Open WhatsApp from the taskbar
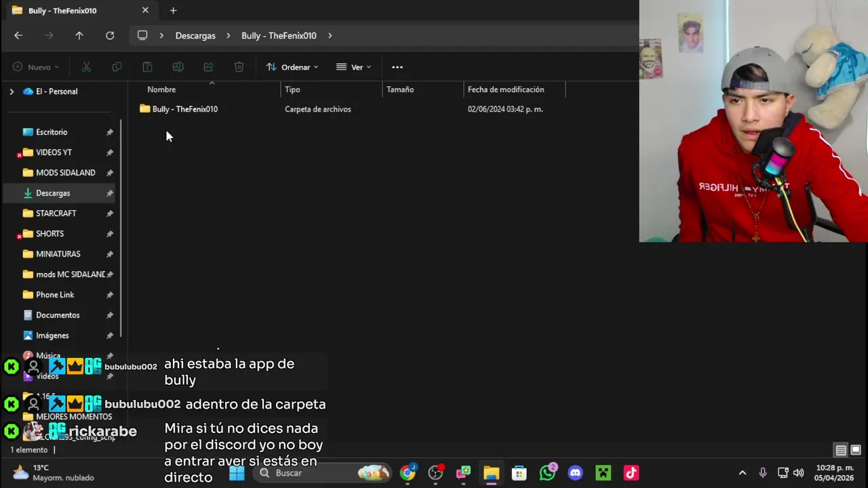 (547, 472)
